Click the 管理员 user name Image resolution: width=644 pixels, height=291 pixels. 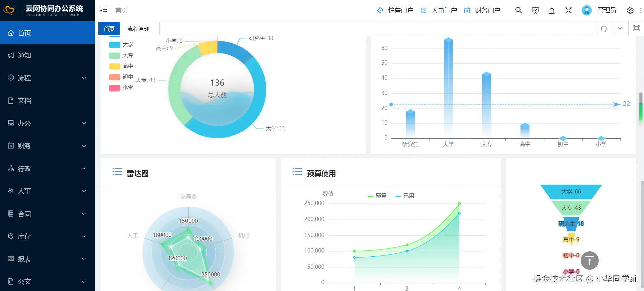coord(607,10)
